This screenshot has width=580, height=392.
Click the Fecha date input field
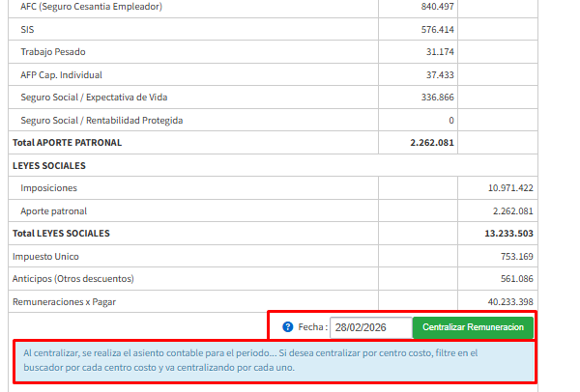coord(370,327)
